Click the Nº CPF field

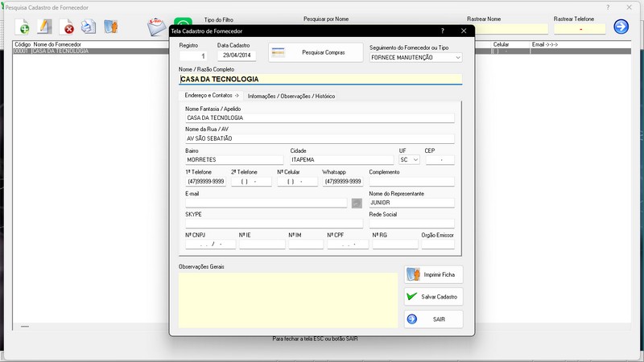point(348,245)
